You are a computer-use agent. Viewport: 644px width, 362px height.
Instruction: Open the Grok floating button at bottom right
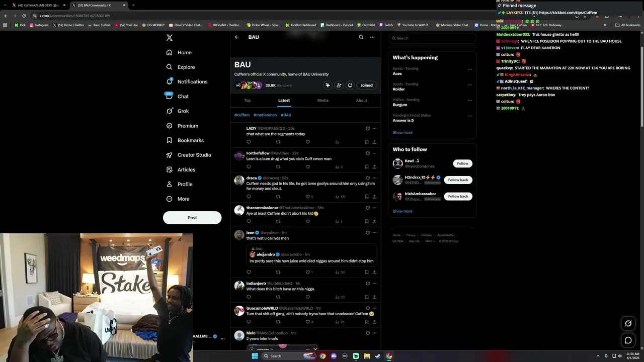click(628, 323)
